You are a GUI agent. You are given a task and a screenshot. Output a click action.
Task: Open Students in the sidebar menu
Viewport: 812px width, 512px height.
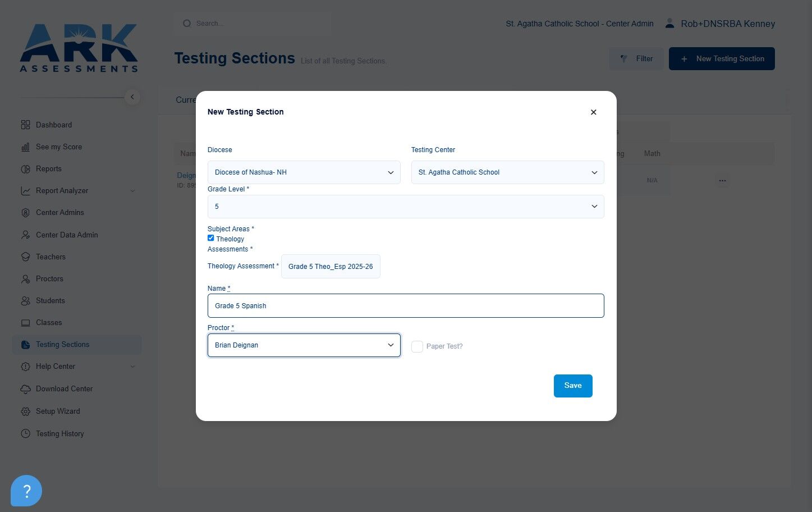[x=51, y=300]
